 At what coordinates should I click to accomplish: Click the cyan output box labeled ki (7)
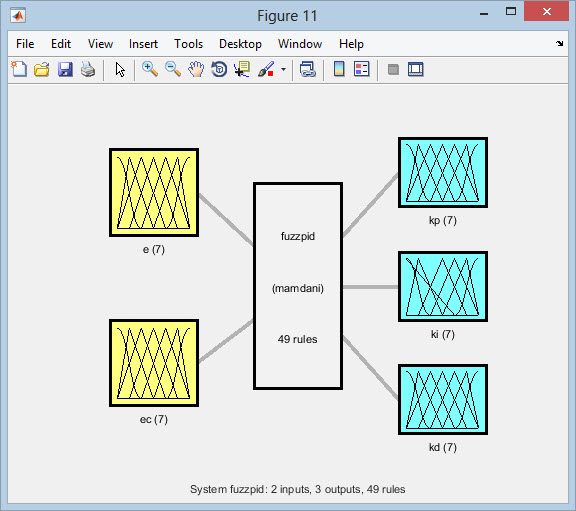point(443,287)
